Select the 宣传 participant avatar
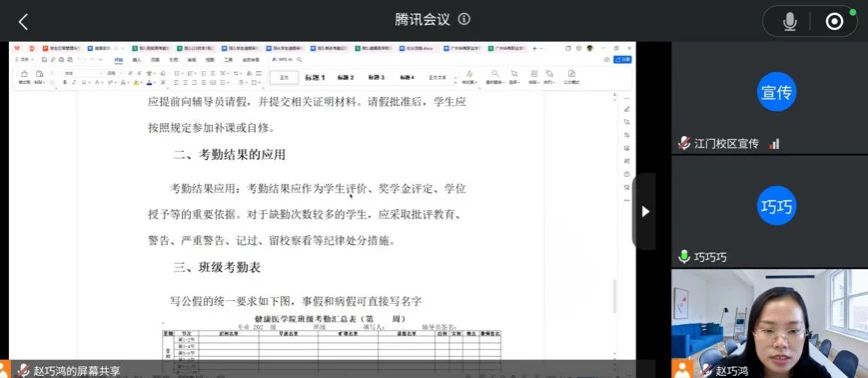The width and height of the screenshot is (868, 378). (776, 92)
